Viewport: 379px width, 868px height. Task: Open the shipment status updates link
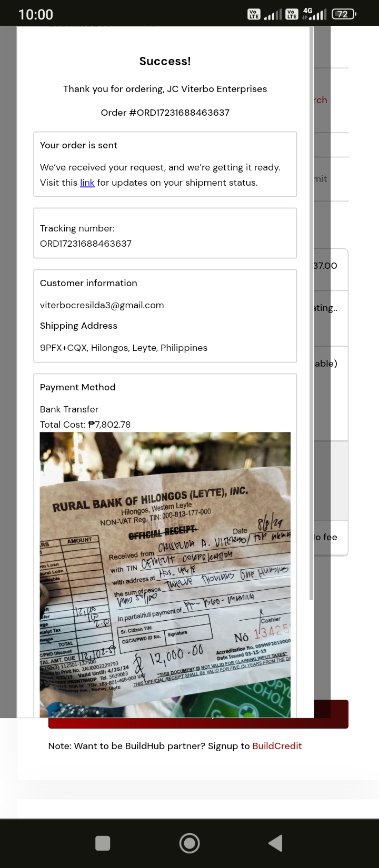(87, 183)
